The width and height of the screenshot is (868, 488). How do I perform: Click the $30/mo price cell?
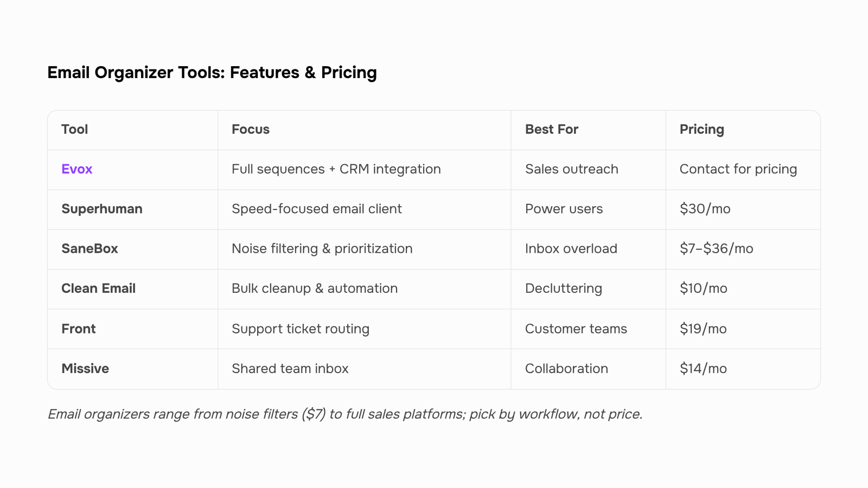tap(705, 209)
